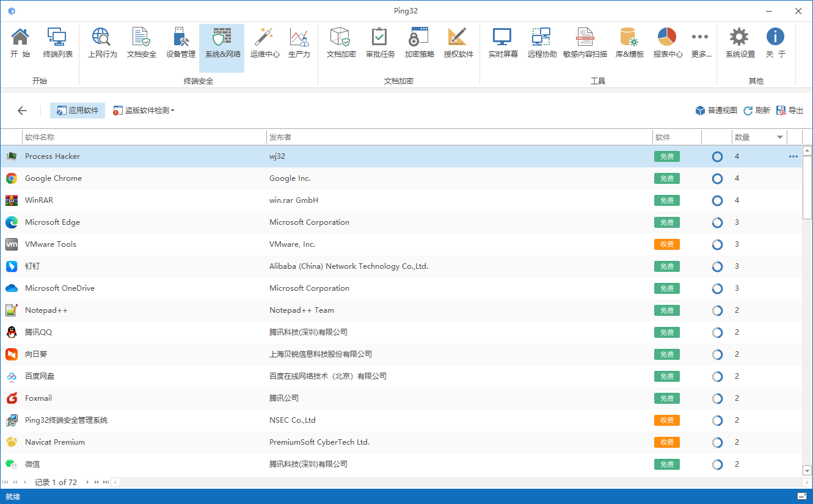Jump to last record in navigator
This screenshot has height=504, width=813.
click(106, 483)
